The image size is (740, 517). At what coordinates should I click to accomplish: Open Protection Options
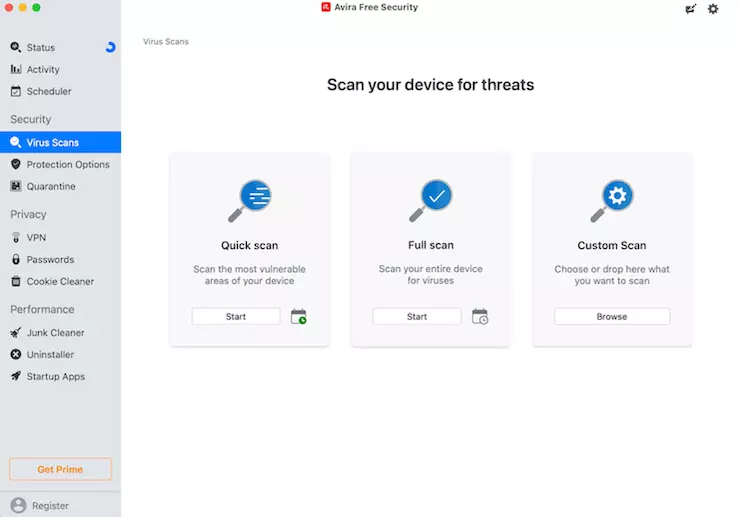pos(60,164)
